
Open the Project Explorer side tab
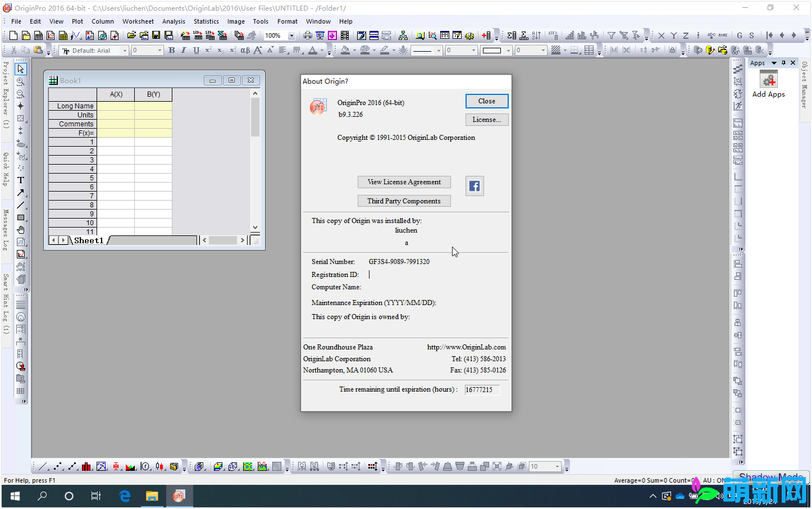tap(6, 94)
